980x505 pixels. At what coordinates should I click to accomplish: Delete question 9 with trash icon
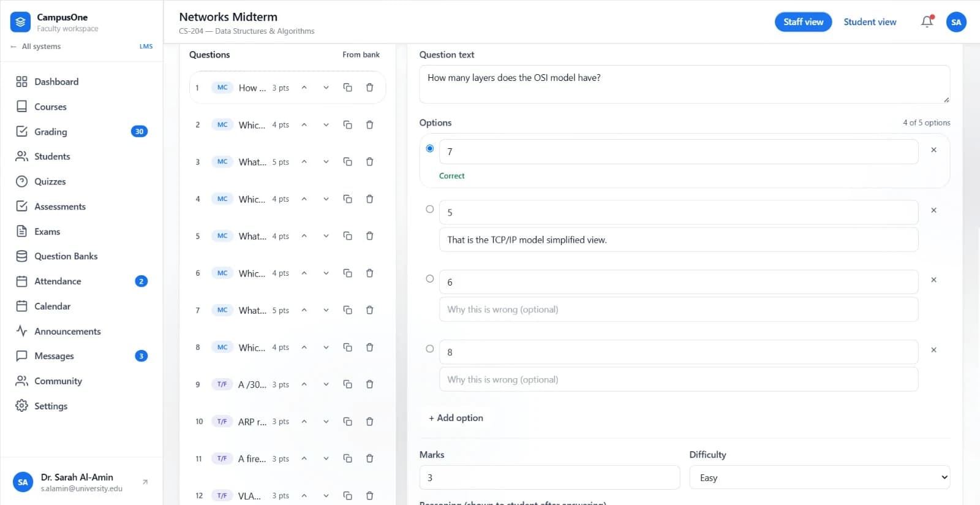coord(369,384)
